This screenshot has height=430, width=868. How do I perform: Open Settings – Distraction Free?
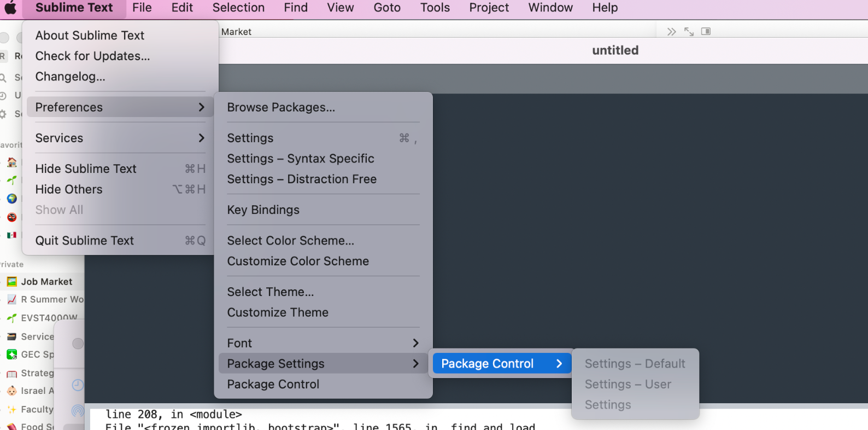click(x=323, y=179)
